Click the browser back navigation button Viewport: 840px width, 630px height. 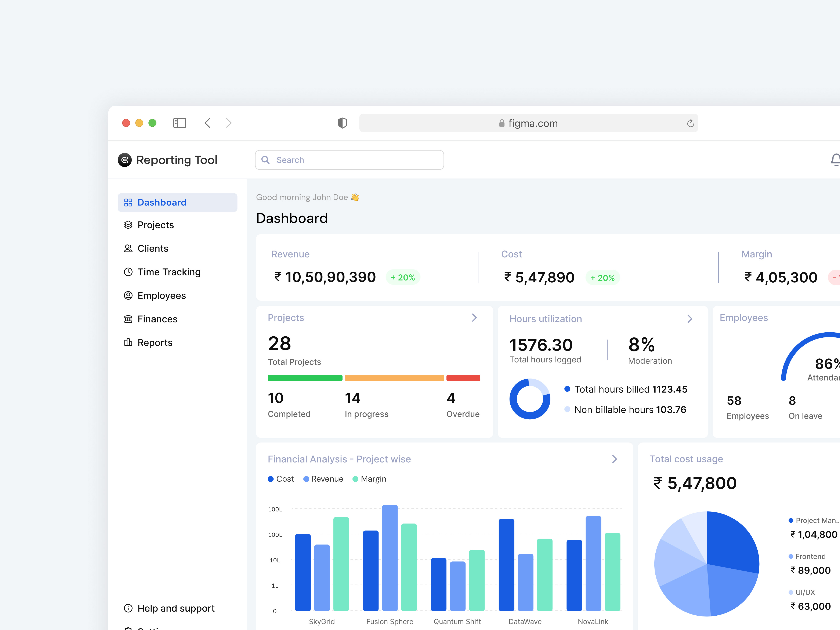(207, 123)
